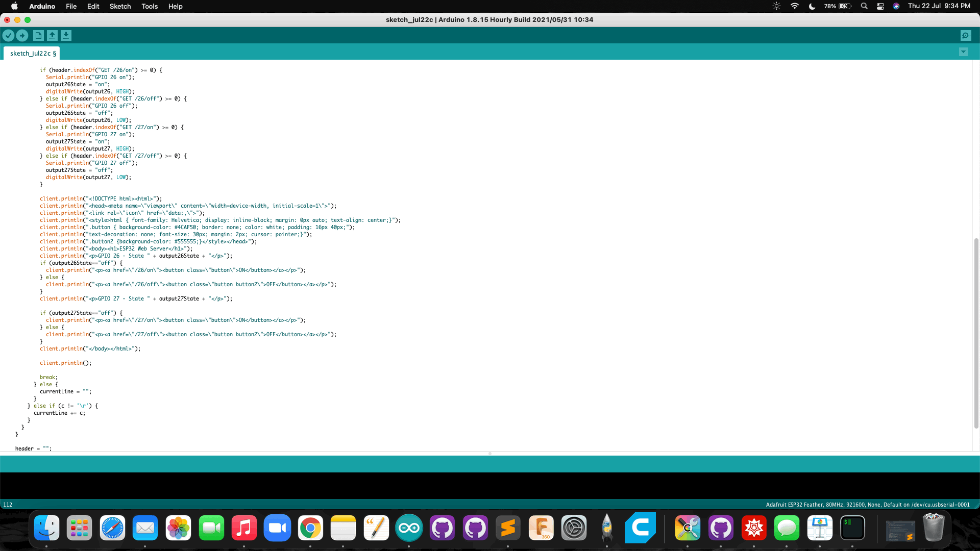Viewport: 980px width, 551px height.
Task: Click the Upload arrow toolbar button
Action: (22, 35)
